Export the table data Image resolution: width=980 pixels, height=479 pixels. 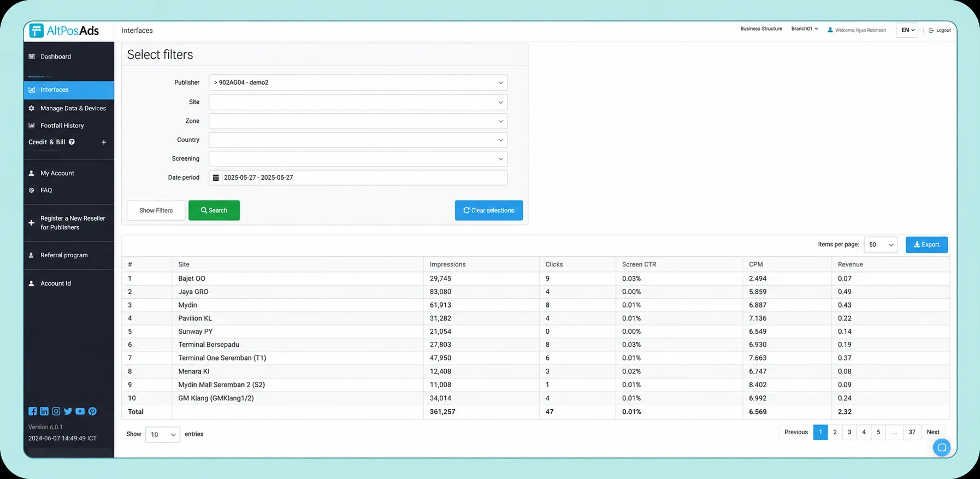(926, 245)
